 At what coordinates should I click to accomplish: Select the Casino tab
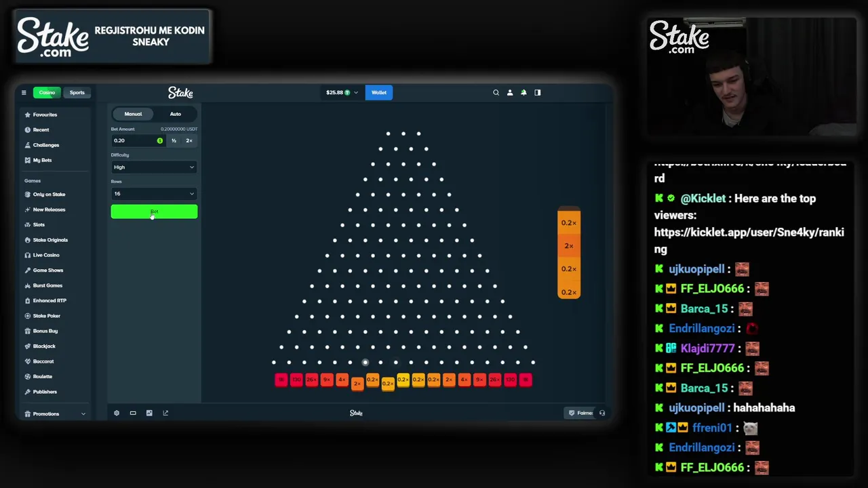point(47,92)
